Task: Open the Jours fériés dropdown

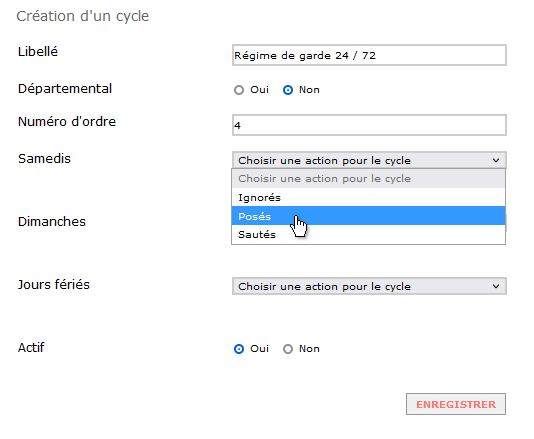Action: (x=369, y=286)
